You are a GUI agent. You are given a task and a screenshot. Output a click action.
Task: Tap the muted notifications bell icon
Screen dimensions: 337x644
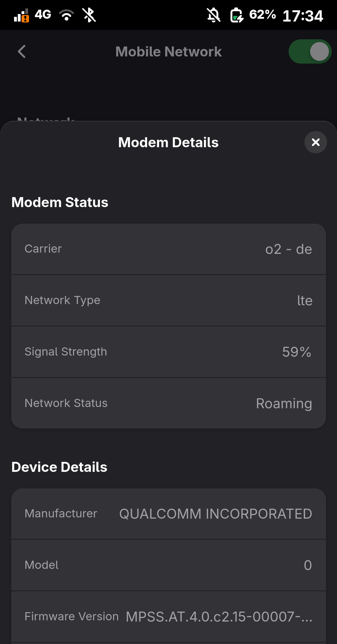point(214,15)
